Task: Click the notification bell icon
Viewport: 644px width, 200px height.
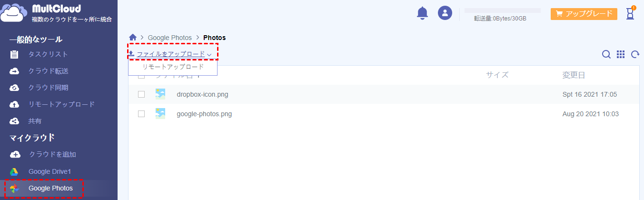Action: pyautogui.click(x=422, y=13)
